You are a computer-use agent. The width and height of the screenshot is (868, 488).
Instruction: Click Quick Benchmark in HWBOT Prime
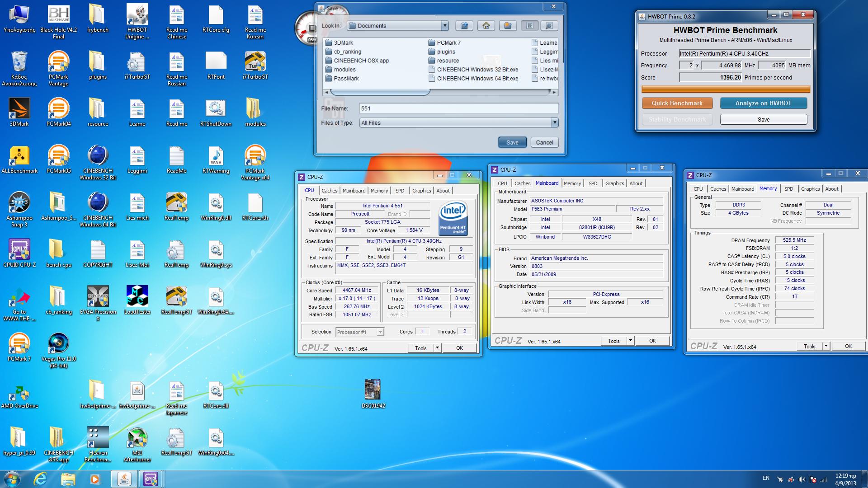point(677,103)
